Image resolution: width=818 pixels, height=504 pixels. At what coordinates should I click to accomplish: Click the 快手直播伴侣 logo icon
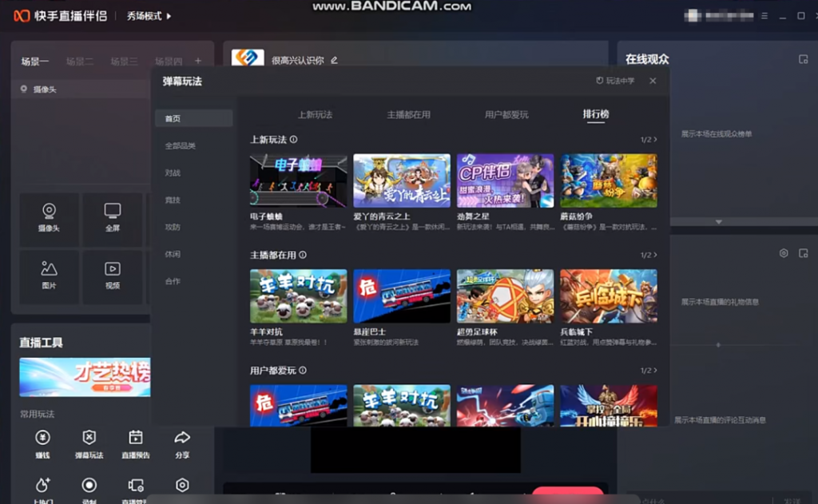pyautogui.click(x=22, y=16)
